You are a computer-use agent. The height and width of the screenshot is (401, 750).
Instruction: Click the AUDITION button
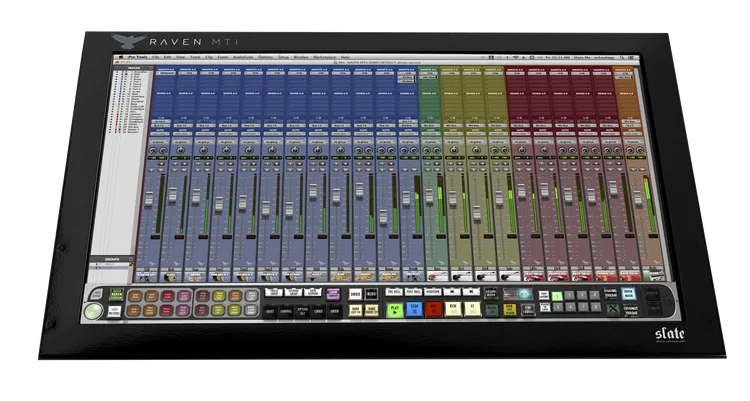[x=432, y=291]
